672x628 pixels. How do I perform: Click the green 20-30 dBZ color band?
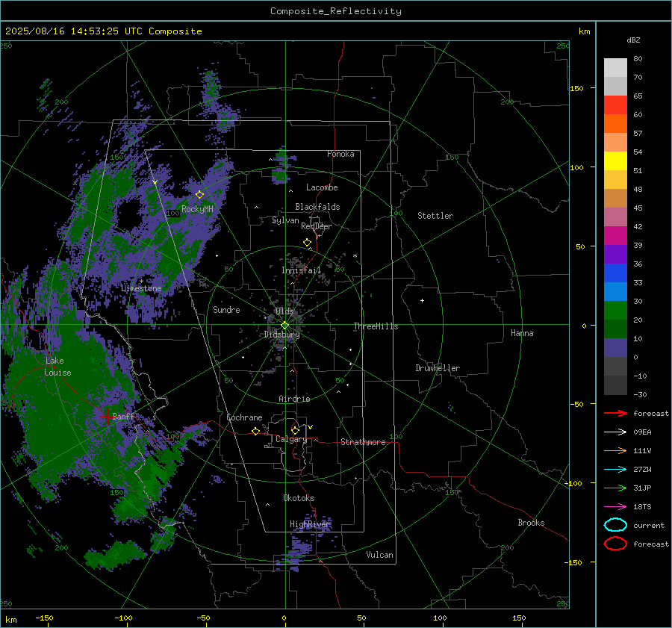tap(615, 311)
